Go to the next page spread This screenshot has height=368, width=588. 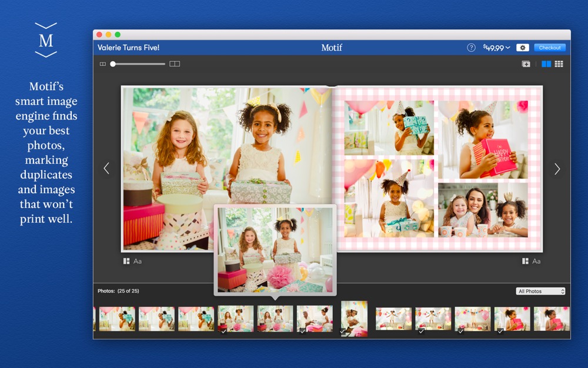pyautogui.click(x=557, y=169)
